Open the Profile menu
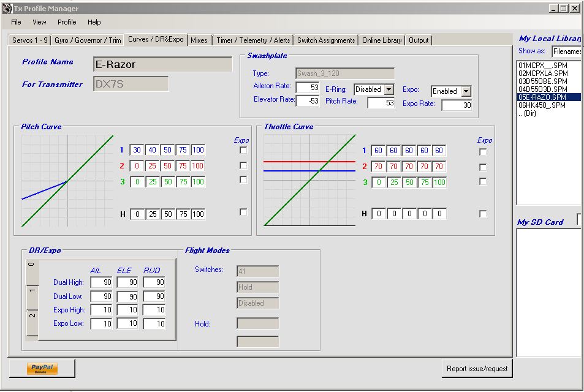 click(67, 22)
